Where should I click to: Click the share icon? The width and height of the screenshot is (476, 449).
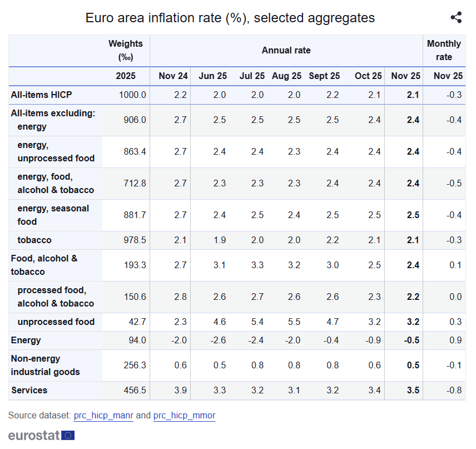[x=456, y=18]
